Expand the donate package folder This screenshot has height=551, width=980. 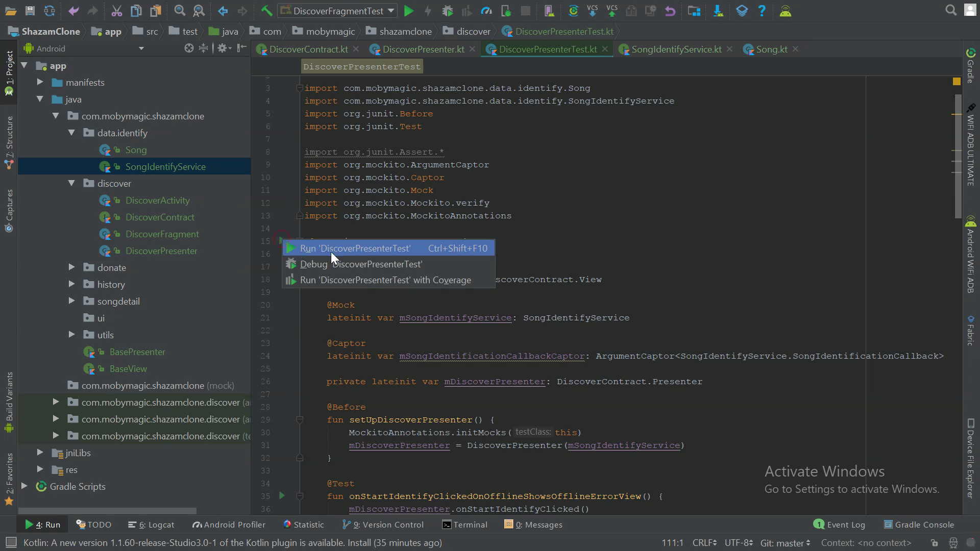pyautogui.click(x=71, y=267)
